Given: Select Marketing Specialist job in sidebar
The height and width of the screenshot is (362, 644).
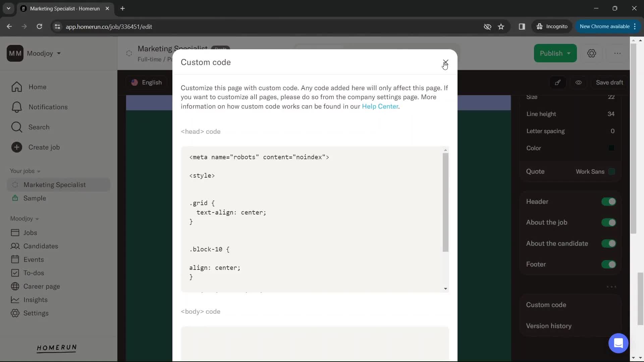Looking at the screenshot, I should 58,185.
